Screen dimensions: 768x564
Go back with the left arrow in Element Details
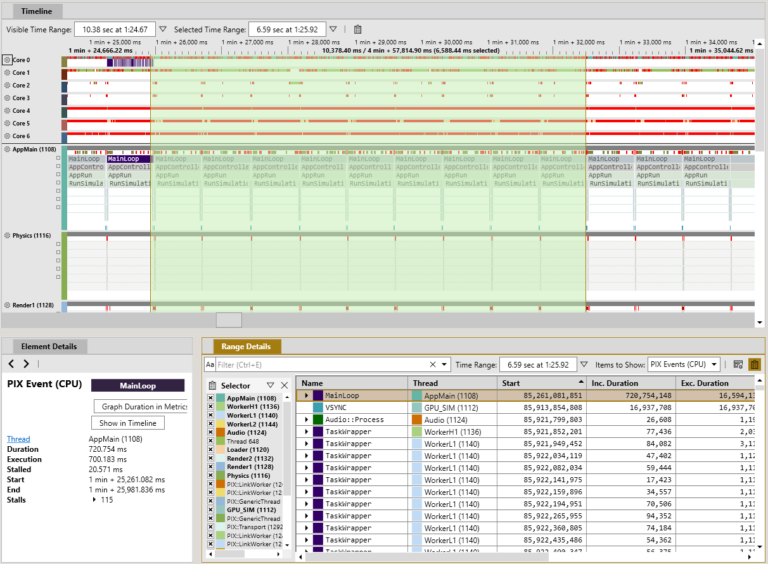point(11,364)
